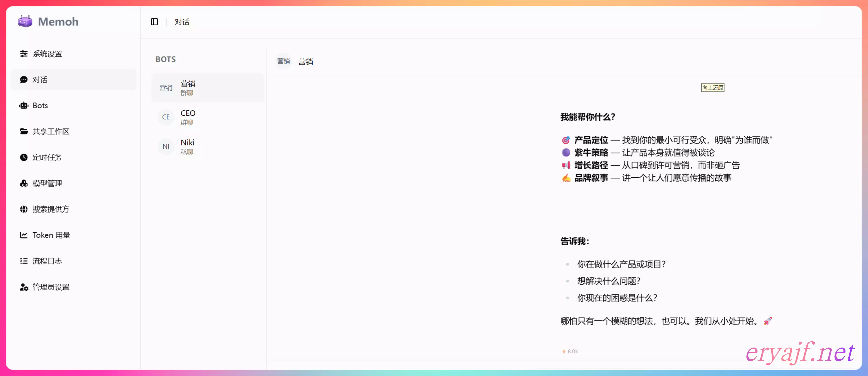Click the NI avatar thumbnail
The height and width of the screenshot is (376, 868).
pyautogui.click(x=166, y=147)
